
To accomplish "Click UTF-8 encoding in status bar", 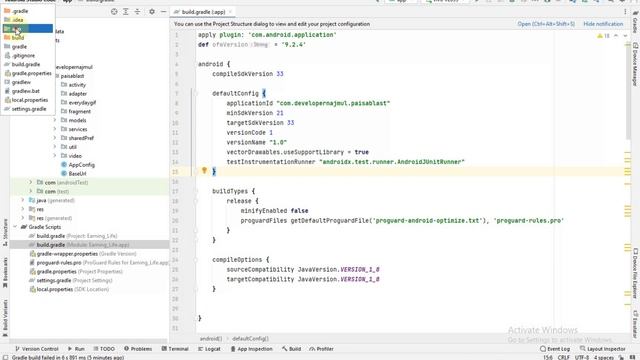I will [x=581, y=358].
